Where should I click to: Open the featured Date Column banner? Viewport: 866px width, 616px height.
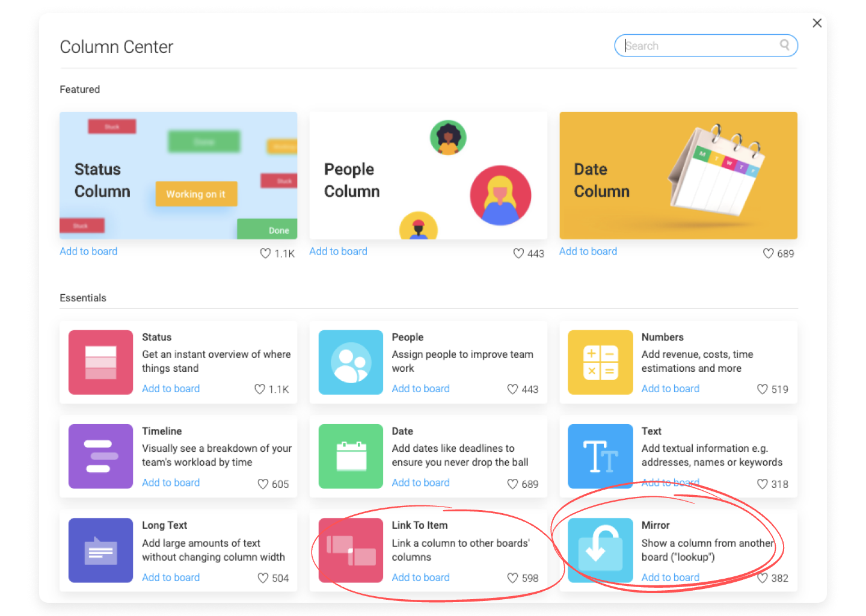tap(678, 176)
